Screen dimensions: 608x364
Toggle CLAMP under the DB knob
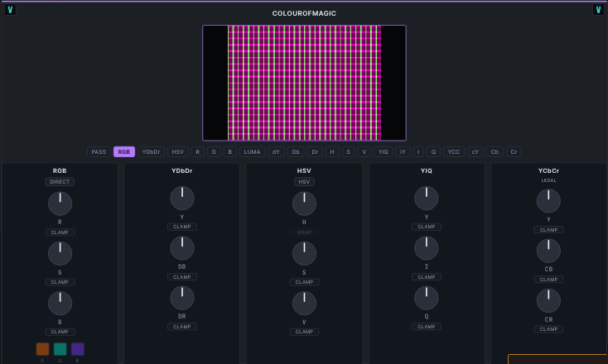[x=182, y=277]
